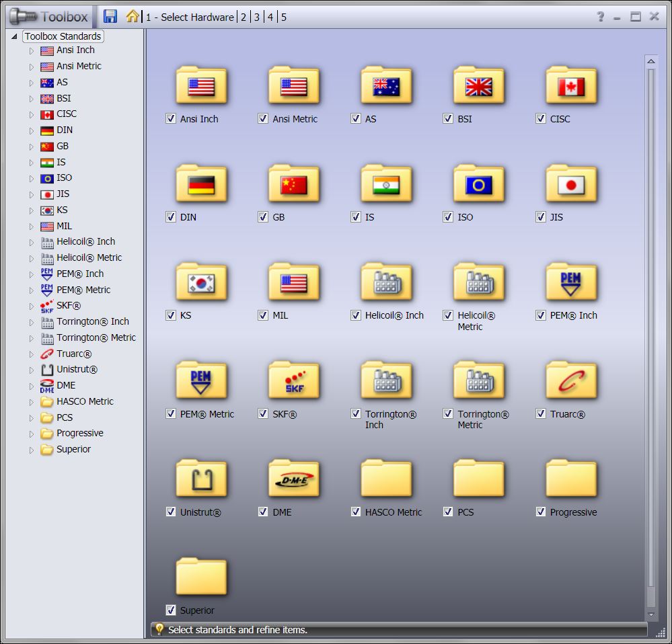Viewport: 672px width, 644px height.
Task: Collapse the Toolbox Standards tree root
Action: [x=14, y=36]
